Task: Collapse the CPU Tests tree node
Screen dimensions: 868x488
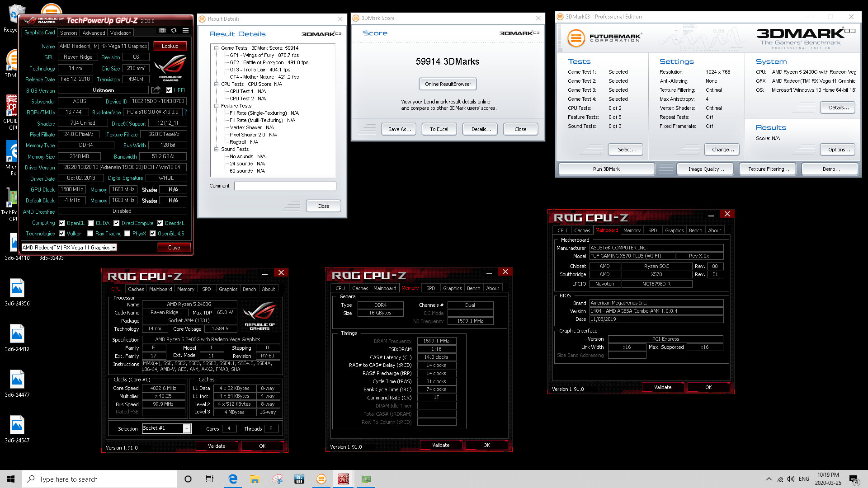Action: click(217, 84)
